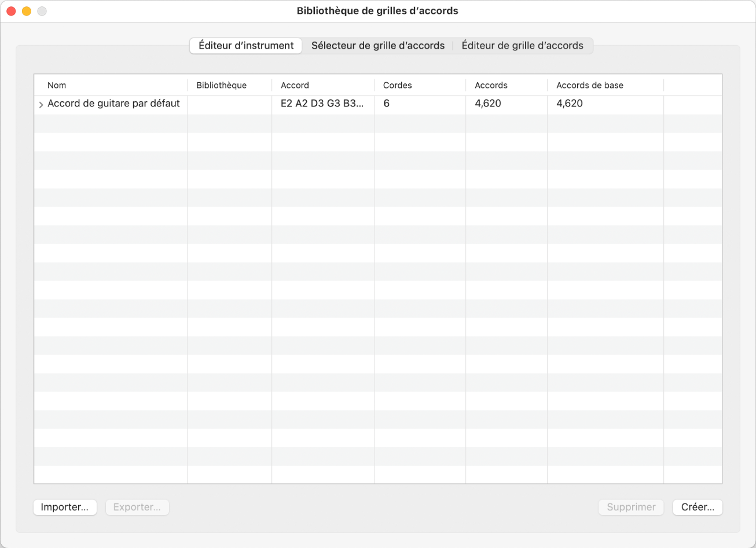The height and width of the screenshot is (548, 756).
Task: Switch to Sélecteur de grille d'accords tab
Action: (377, 46)
